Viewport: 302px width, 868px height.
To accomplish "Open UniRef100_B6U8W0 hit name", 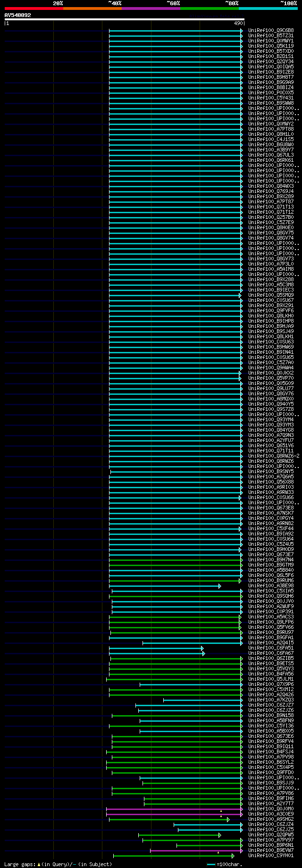I will pos(271,144).
